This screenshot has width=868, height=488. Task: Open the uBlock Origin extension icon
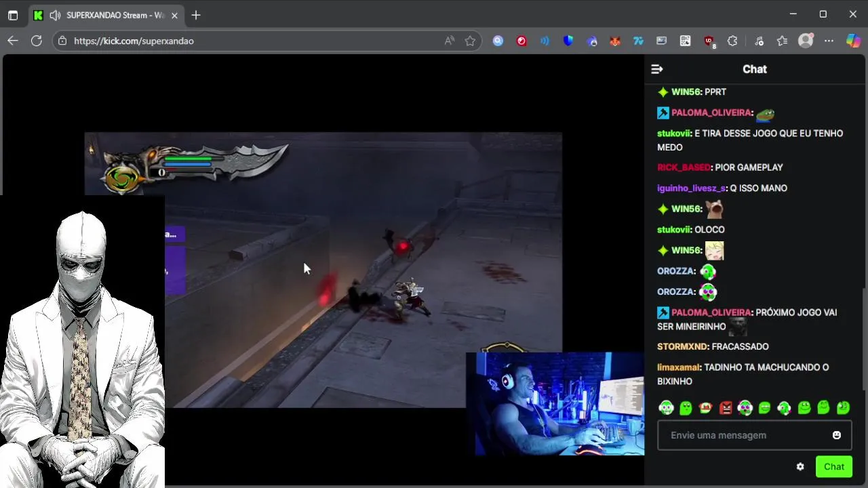coord(709,41)
